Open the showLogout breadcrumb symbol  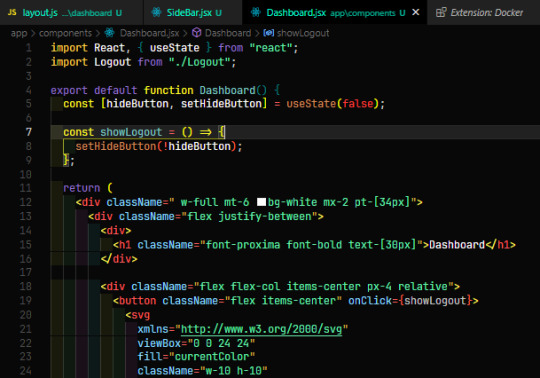pyautogui.click(x=303, y=33)
